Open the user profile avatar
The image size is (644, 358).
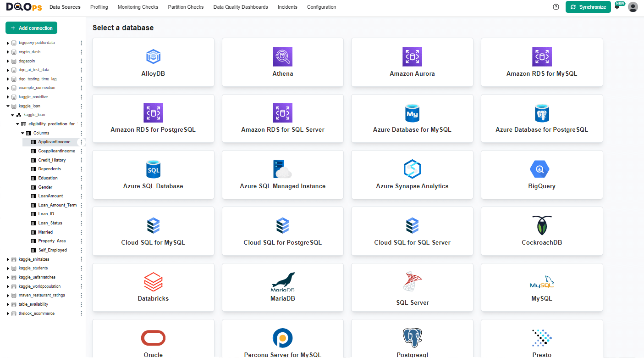click(x=633, y=7)
